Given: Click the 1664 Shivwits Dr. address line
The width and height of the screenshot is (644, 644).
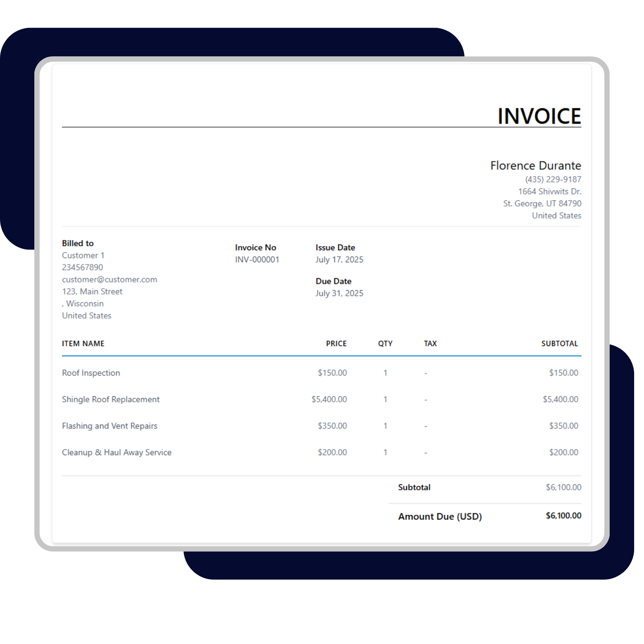Looking at the screenshot, I should click(x=550, y=191).
